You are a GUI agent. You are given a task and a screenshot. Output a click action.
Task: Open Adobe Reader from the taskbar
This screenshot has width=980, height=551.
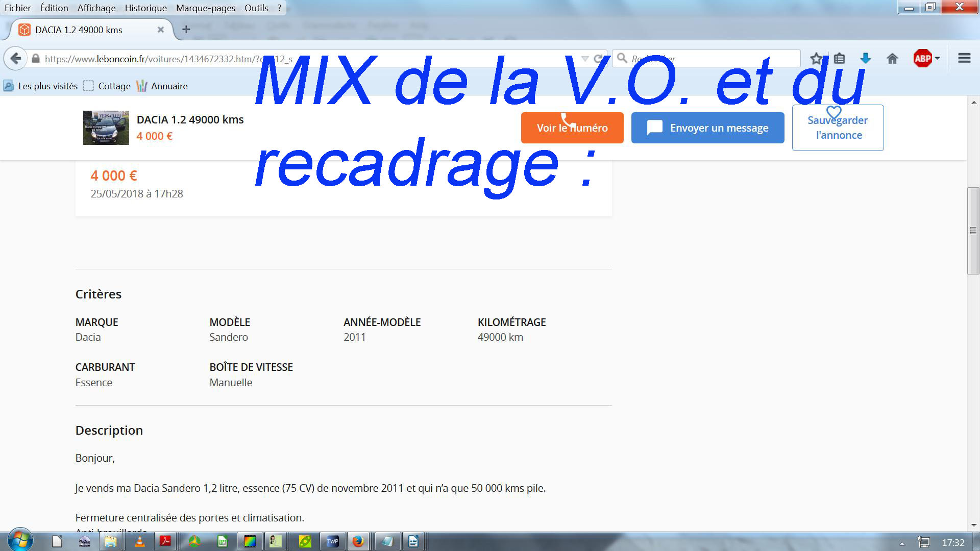(165, 541)
